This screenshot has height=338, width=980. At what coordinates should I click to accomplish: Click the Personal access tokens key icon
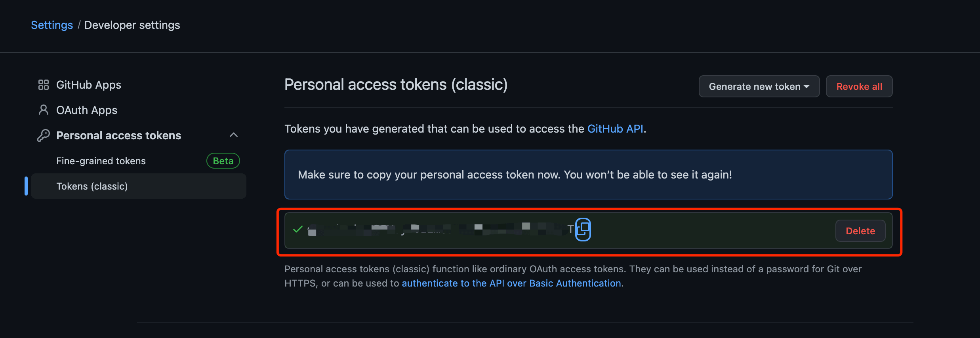pyautogui.click(x=44, y=135)
